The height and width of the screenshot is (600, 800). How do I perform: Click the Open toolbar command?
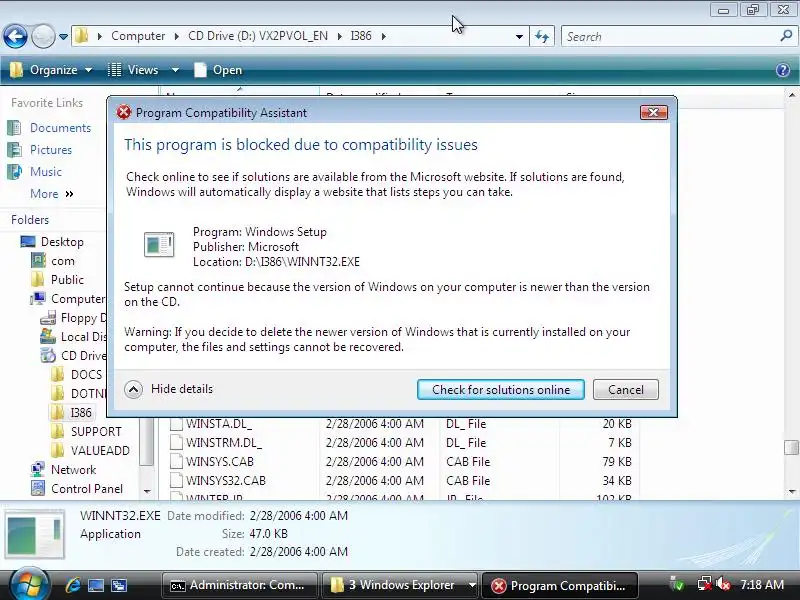[x=218, y=70]
